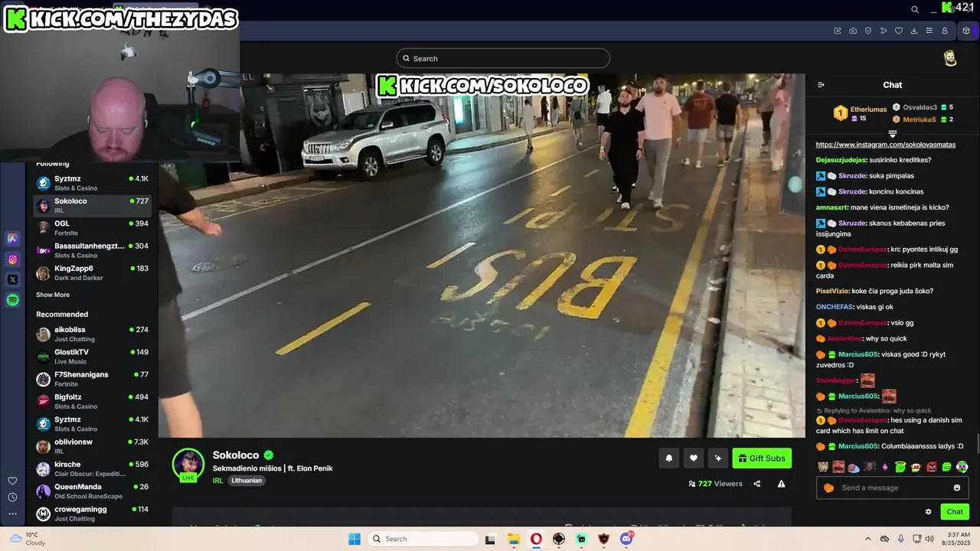Screen dimensions: 980x551
Task: Open X (Twitter) from the browser sidebar
Action: [12, 279]
